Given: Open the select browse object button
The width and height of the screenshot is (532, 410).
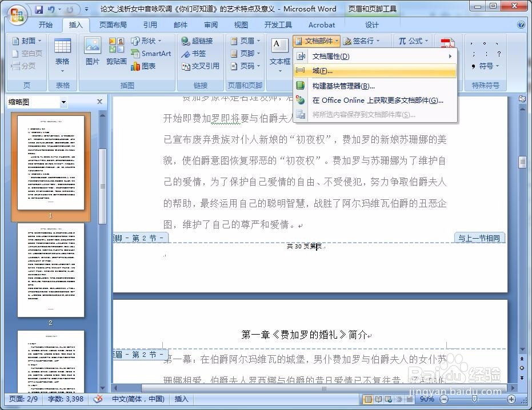Looking at the screenshot, I should pyautogui.click(x=522, y=368).
